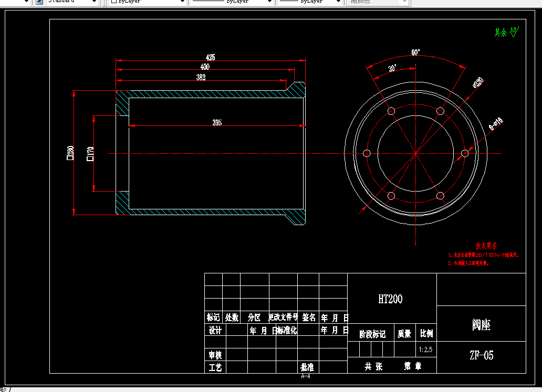Viewport: 542px width, 392px height.
Task: Select the 技术要求 heading
Action: [x=486, y=246]
